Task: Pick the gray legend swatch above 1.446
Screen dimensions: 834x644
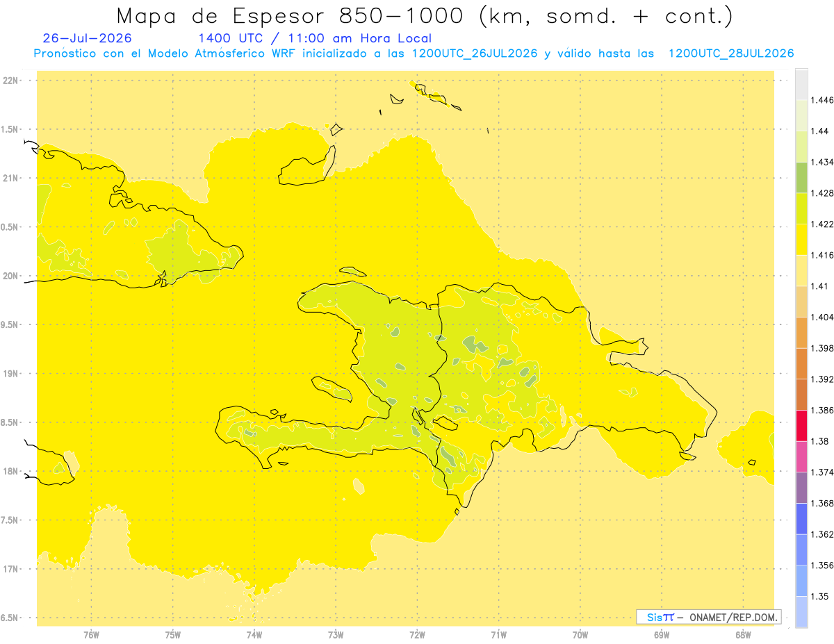Action: pos(801,84)
